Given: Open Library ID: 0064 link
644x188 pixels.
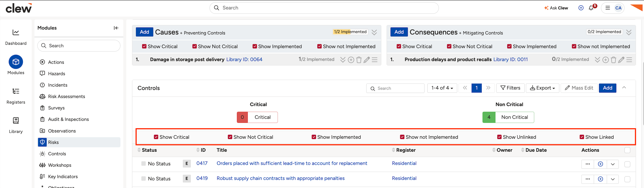Looking at the screenshot, I should tap(244, 59).
